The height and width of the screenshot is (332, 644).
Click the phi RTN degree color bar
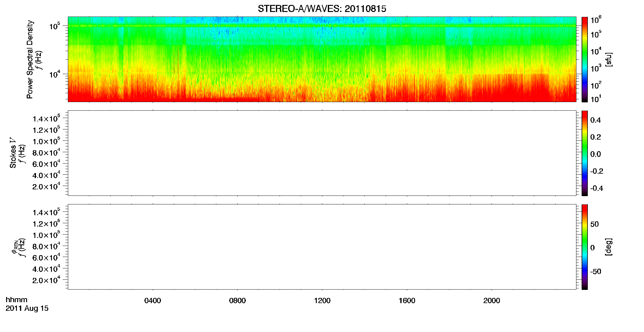585,247
